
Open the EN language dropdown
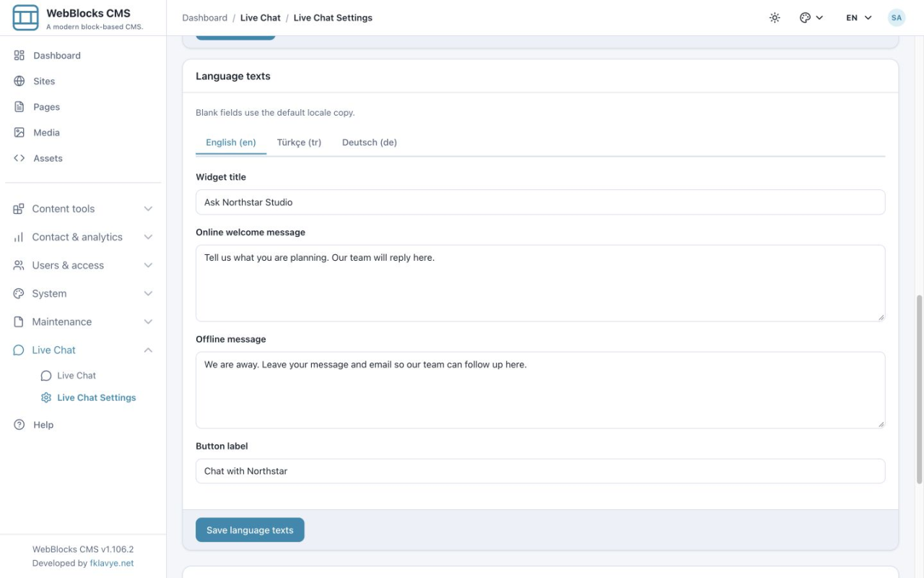point(859,18)
